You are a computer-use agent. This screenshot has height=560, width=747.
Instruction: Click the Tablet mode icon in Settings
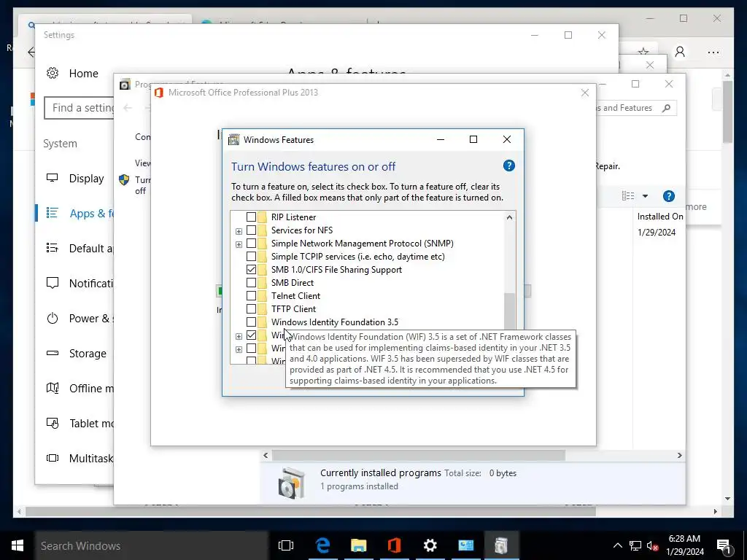pyautogui.click(x=53, y=423)
